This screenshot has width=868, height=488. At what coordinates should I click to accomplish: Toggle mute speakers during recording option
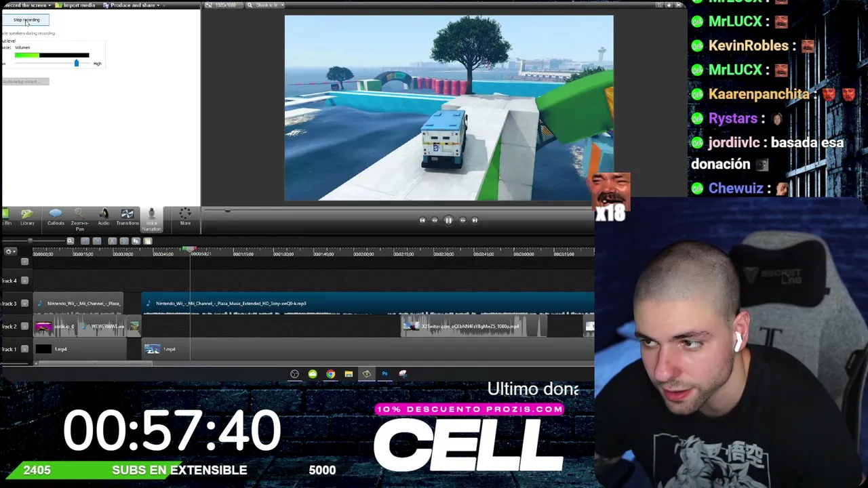[x=28, y=33]
